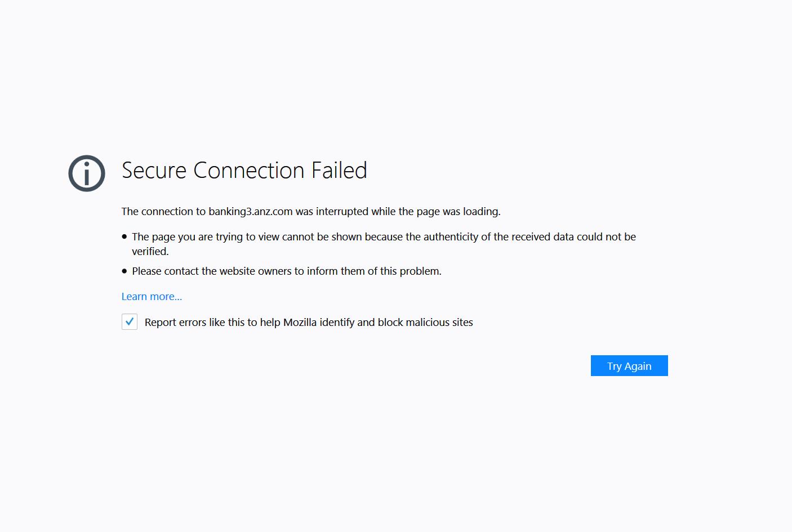Uncheck the report errors checkbox
The image size is (792, 532).
[x=130, y=322]
